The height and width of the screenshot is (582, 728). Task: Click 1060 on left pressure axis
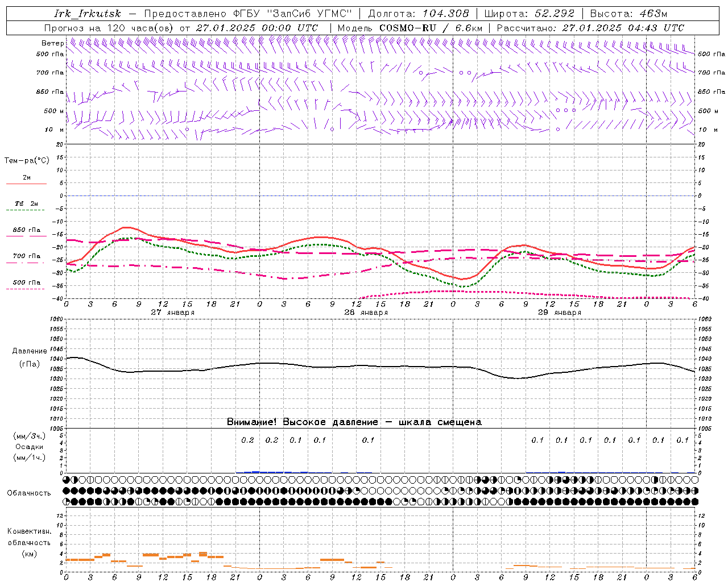pyautogui.click(x=57, y=319)
